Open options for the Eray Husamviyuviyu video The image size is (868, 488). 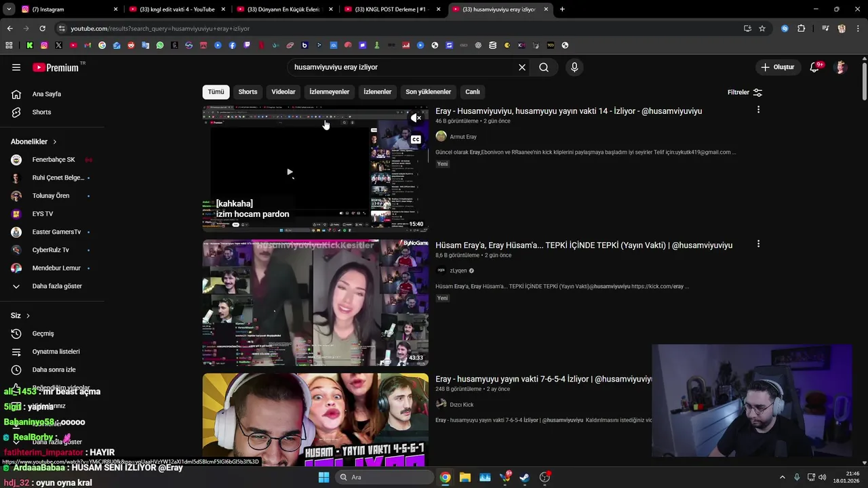[758, 110]
